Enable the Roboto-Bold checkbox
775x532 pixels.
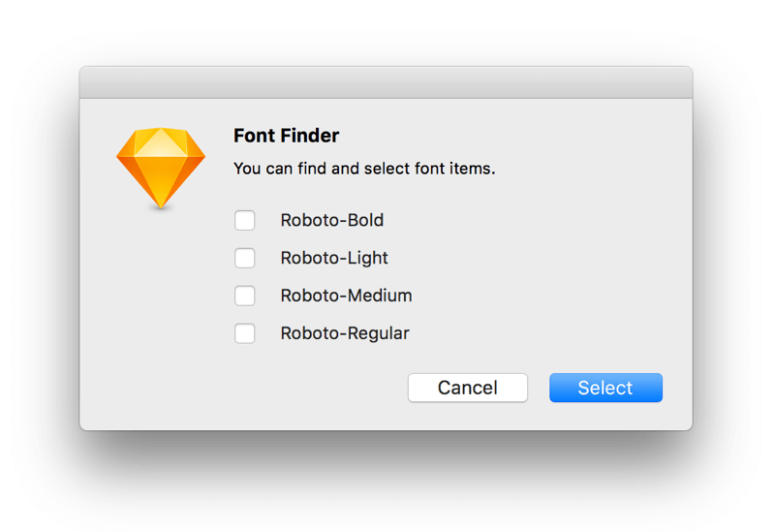point(245,221)
